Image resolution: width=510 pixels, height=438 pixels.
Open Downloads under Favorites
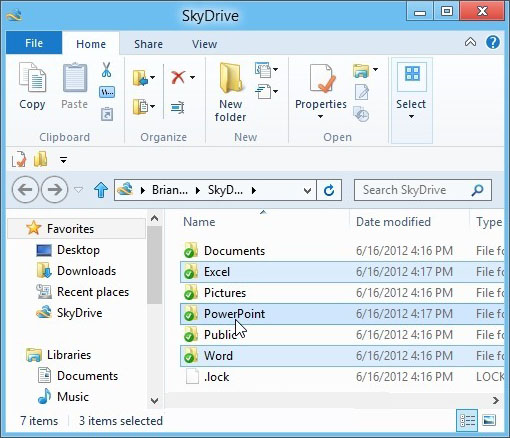point(76,271)
